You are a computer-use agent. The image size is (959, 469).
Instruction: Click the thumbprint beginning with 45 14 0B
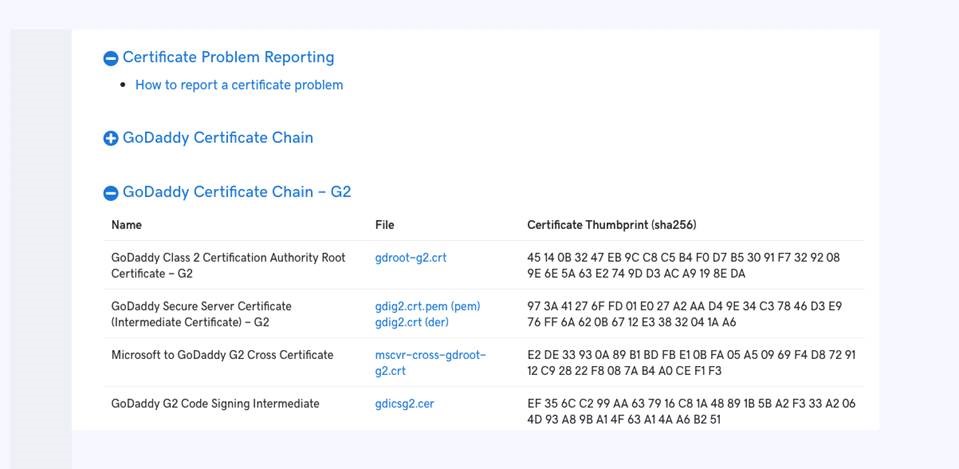683,265
